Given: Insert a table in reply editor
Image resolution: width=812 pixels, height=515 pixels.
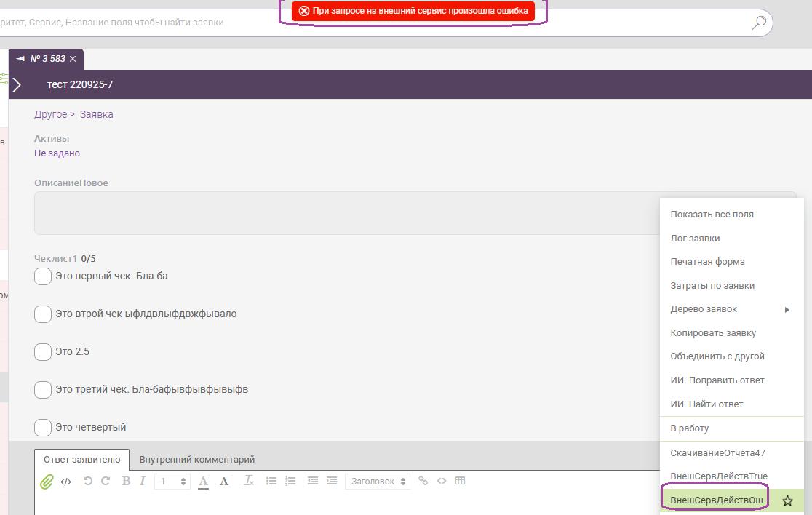Looking at the screenshot, I should point(460,481).
